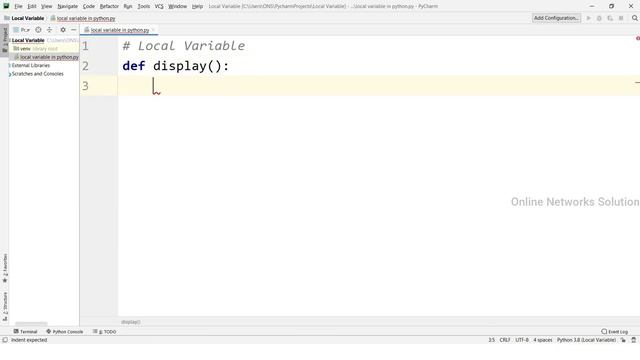
Task: Open the File menu
Action: click(x=18, y=6)
